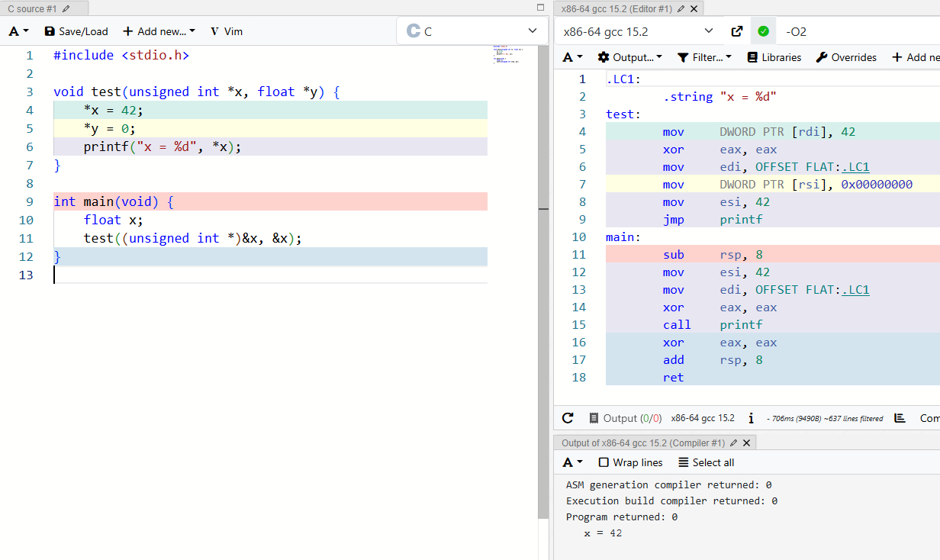The width and height of the screenshot is (940, 560).
Task: Click the Select all button
Action: [x=706, y=462]
